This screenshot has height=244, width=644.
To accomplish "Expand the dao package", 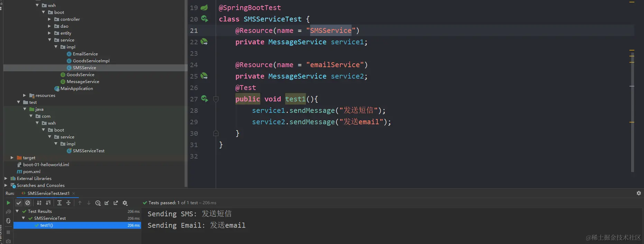I will coord(49,26).
